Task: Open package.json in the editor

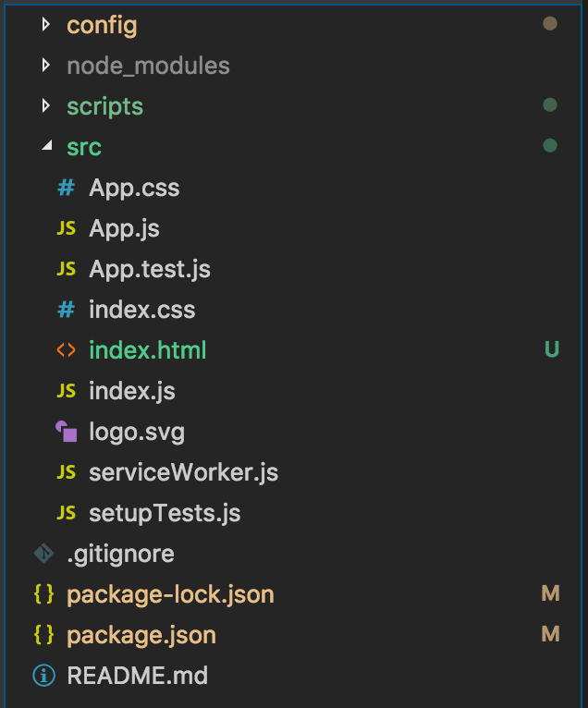Action: [141, 635]
